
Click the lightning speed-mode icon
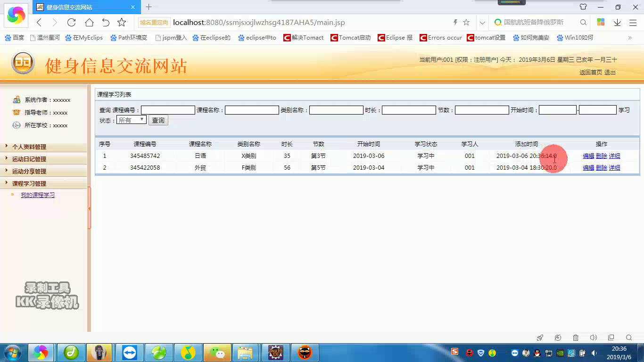click(x=455, y=22)
